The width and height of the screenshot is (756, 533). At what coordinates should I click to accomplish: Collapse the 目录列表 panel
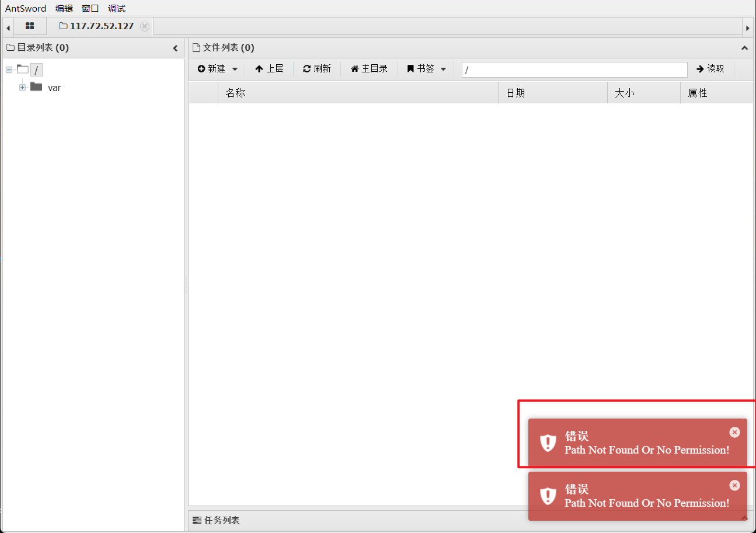(175, 48)
